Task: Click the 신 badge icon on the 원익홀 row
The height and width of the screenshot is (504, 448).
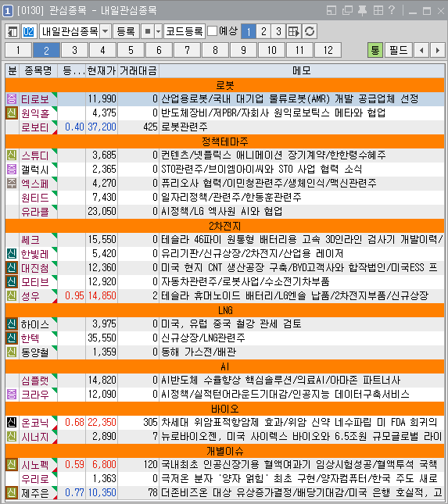Action: (12, 113)
